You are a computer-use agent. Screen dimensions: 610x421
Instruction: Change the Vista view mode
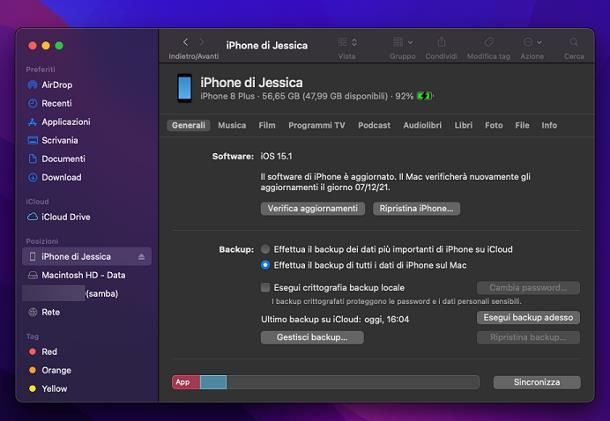pyautogui.click(x=347, y=42)
